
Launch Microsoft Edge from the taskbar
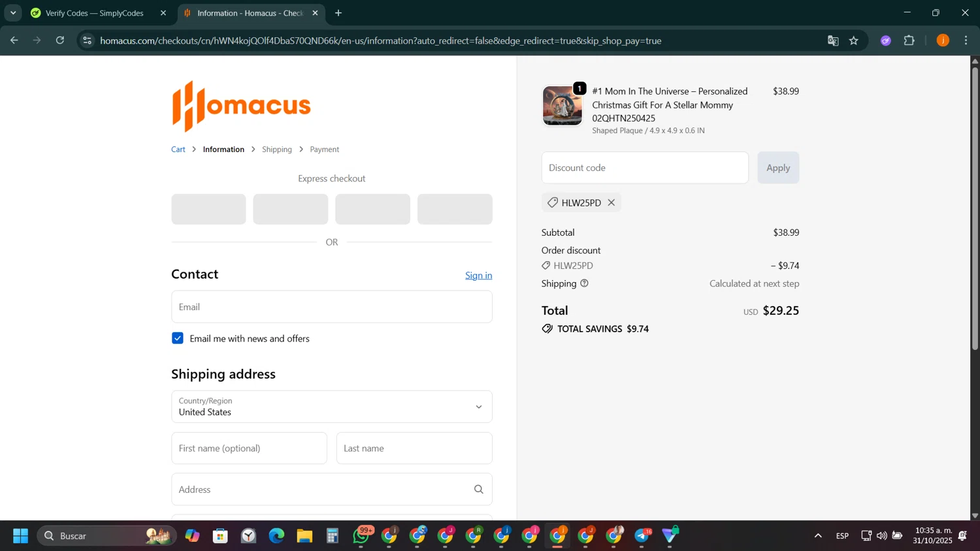point(276,536)
